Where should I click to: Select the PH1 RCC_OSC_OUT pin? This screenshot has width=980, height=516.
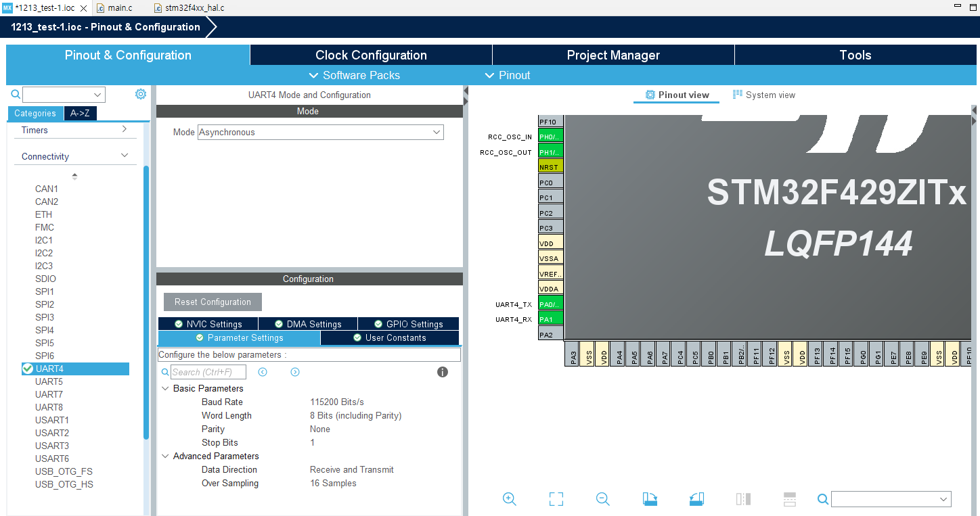click(550, 152)
